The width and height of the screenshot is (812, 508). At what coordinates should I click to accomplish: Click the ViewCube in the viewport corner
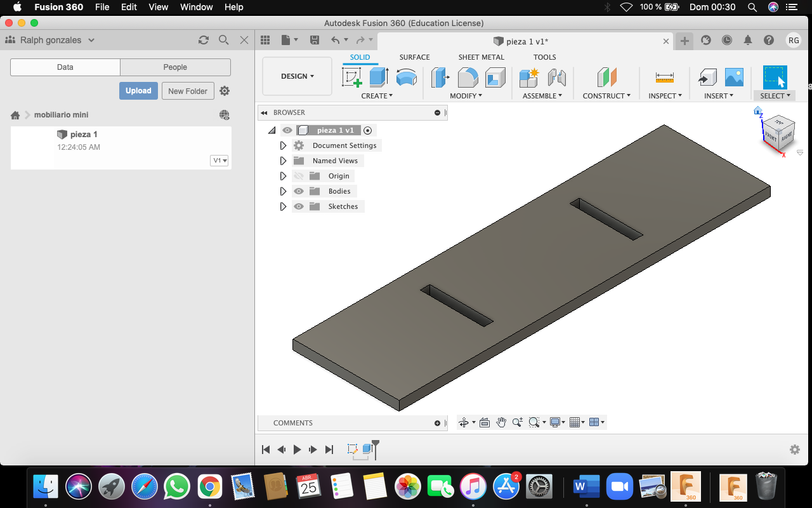(777, 132)
